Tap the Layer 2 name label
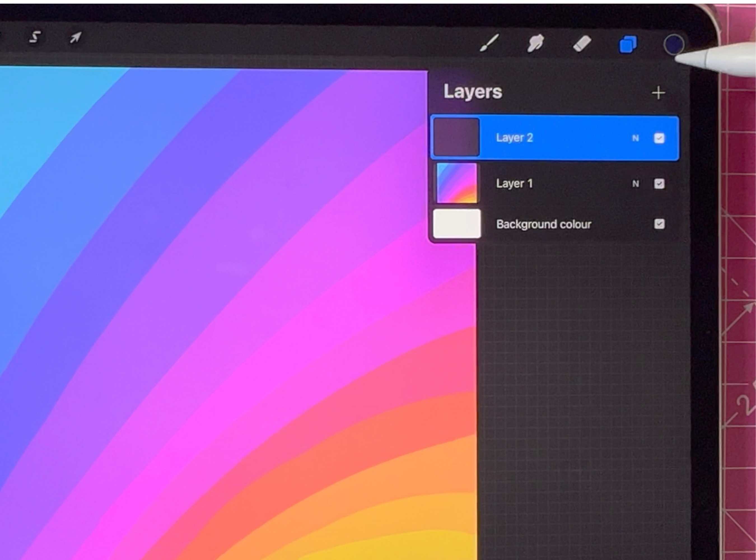756x560 pixels. [x=514, y=138]
